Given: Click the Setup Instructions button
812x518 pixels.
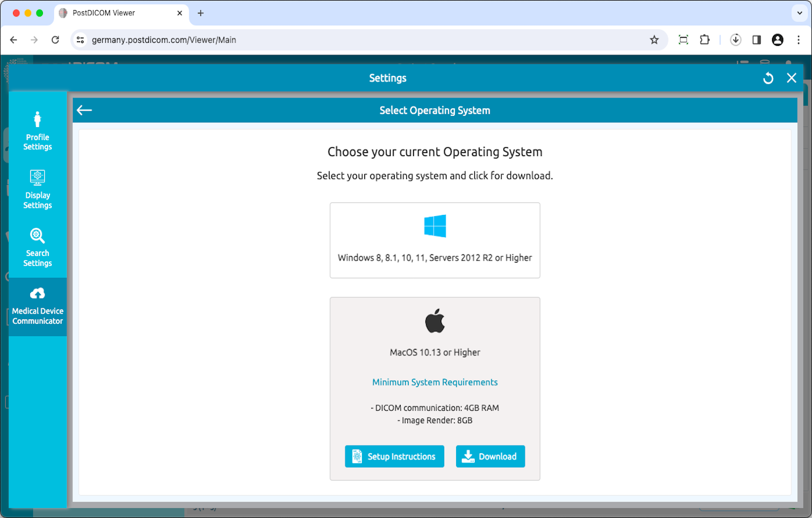Looking at the screenshot, I should (394, 456).
